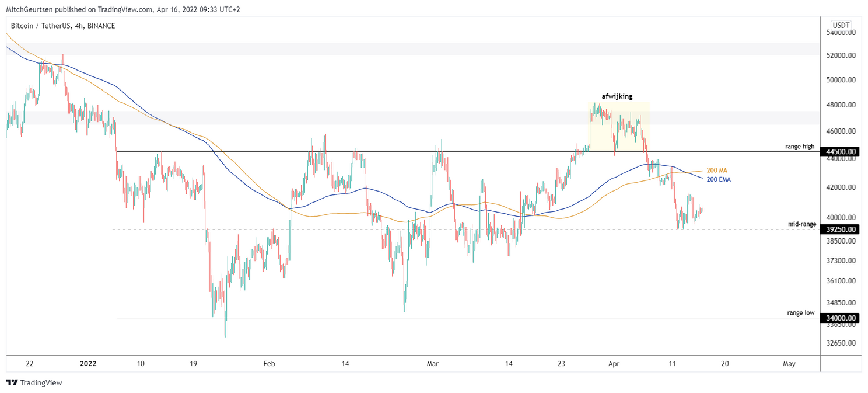Click the 42000.00 price axis value
Viewport: 868px width, 393px height.
(x=842, y=187)
